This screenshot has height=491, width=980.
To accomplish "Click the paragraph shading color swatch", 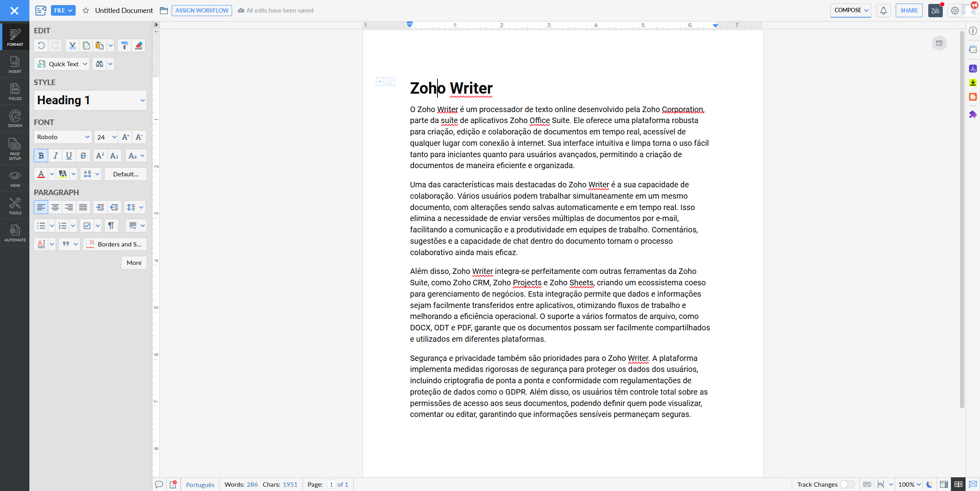I will 41,244.
